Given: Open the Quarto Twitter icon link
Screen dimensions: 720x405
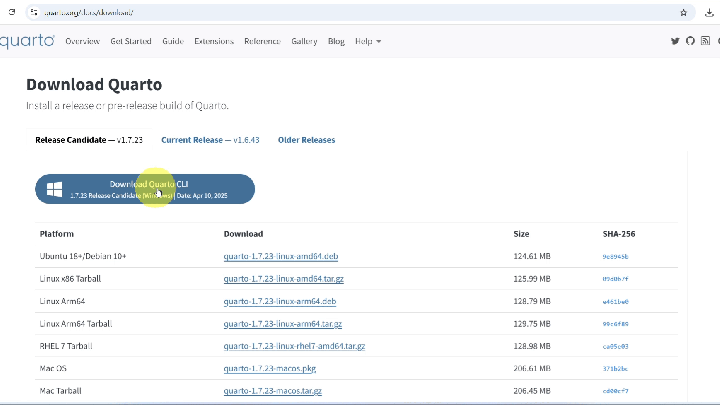Looking at the screenshot, I should click(x=675, y=41).
